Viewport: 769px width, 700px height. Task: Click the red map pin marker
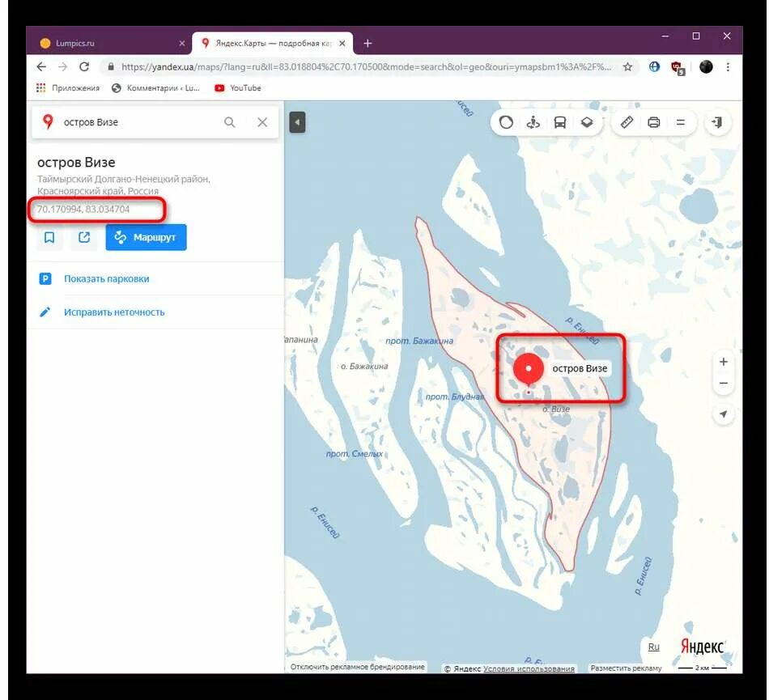pos(529,370)
